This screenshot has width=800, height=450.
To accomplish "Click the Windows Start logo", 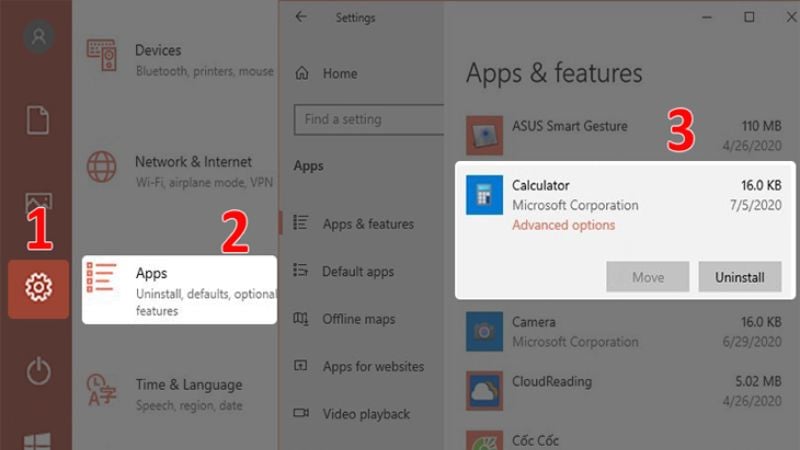I will [37, 442].
